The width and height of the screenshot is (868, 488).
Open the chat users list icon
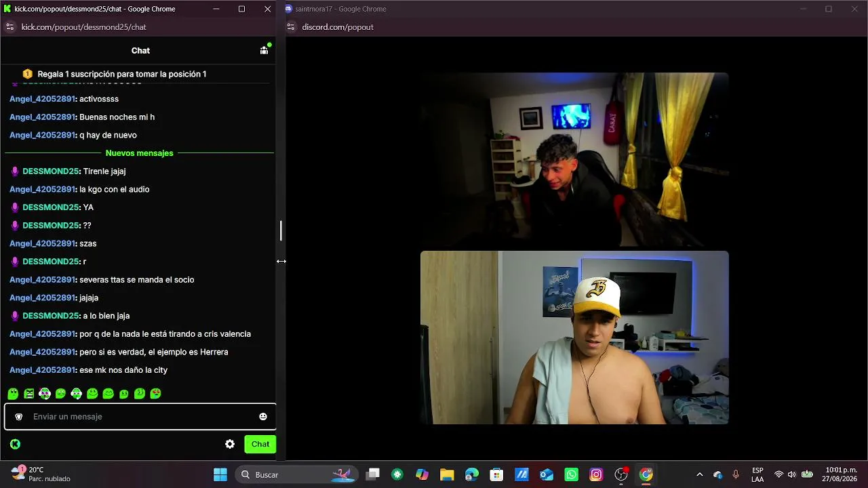point(264,50)
